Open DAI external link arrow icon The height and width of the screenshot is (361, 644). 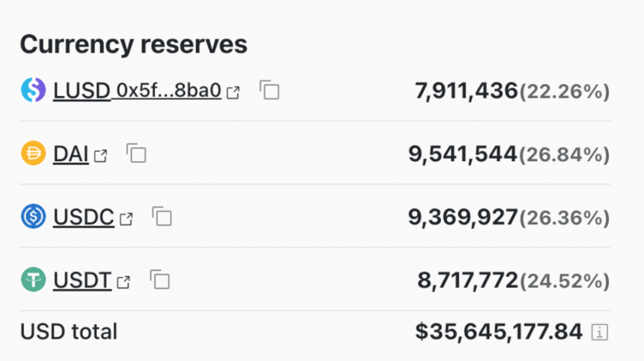coord(101,156)
